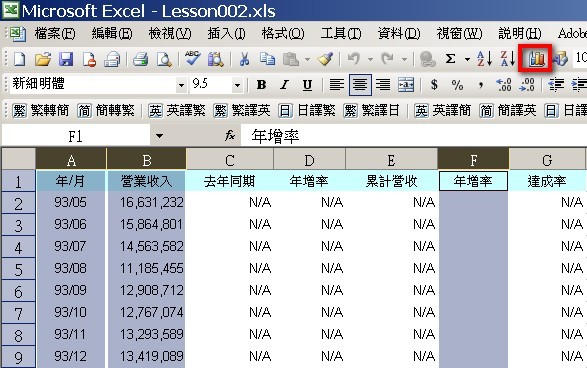This screenshot has height=368, width=587.
Task: Click the 繁譯日 translation button
Action: click(x=372, y=110)
